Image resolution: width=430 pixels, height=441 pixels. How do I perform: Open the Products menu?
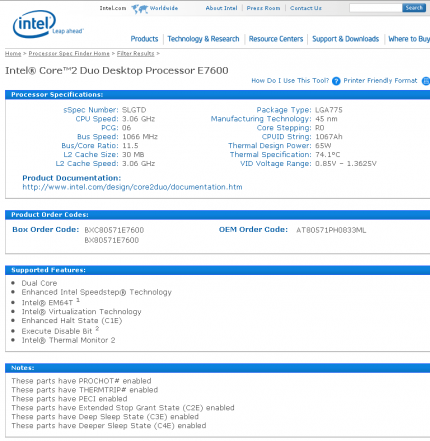coord(144,39)
